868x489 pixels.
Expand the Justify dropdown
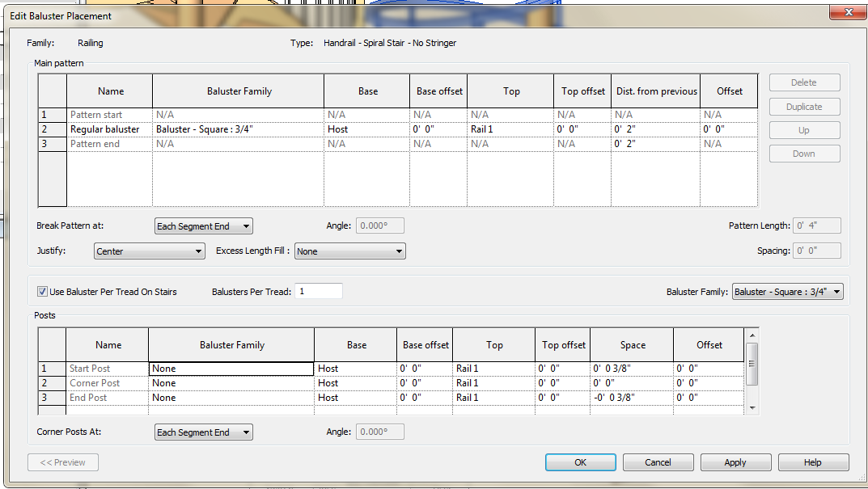click(149, 251)
